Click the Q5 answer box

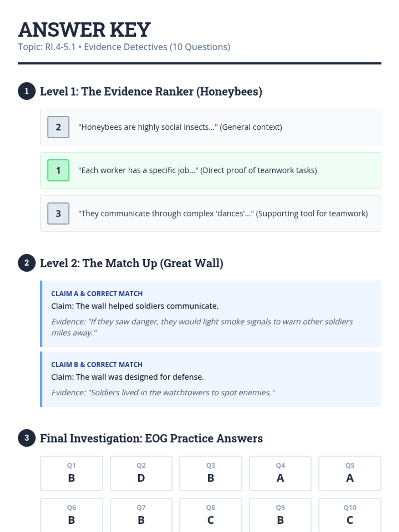coord(350,473)
